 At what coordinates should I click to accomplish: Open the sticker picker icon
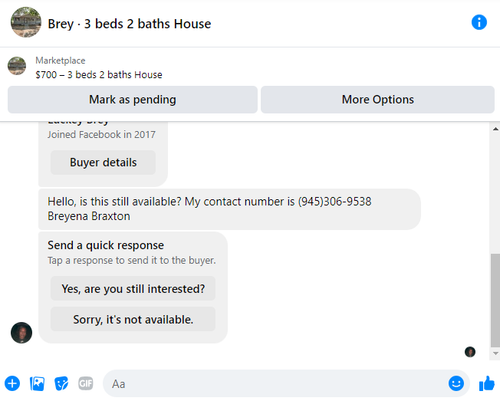pyautogui.click(x=61, y=383)
